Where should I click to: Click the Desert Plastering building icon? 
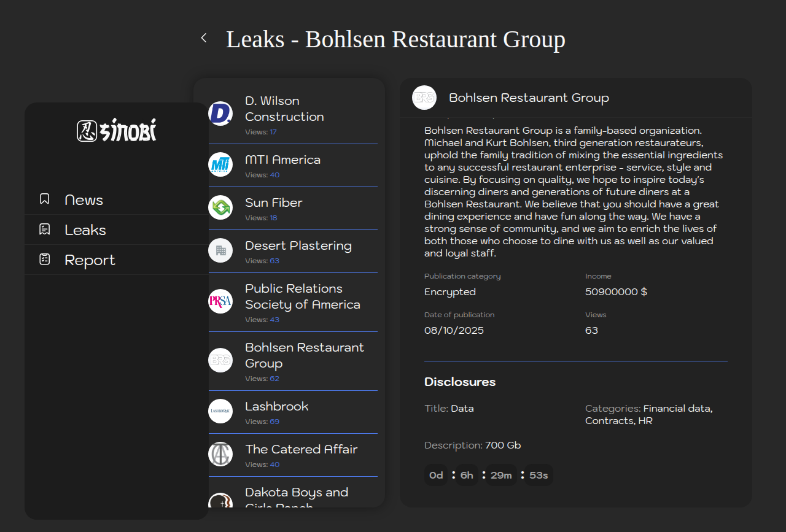tap(220, 250)
